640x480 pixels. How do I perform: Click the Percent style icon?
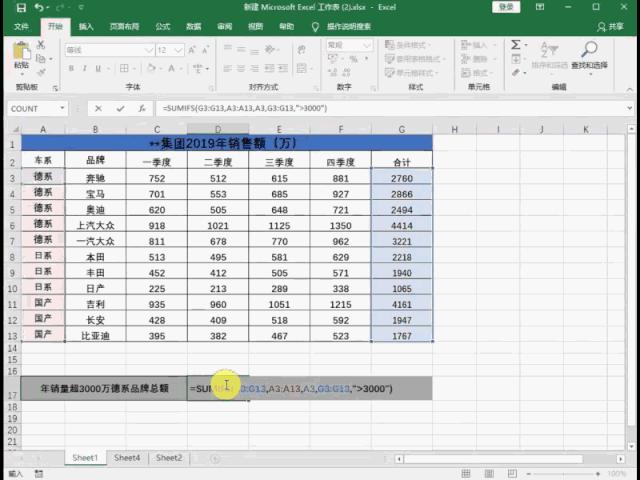pyautogui.click(x=353, y=60)
